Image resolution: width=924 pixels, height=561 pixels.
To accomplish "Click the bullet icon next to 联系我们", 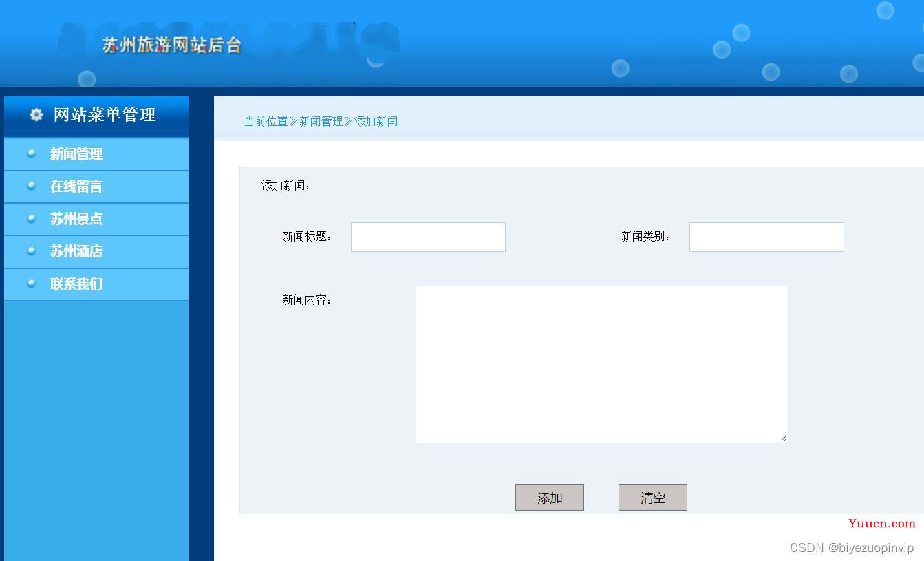I will pyautogui.click(x=31, y=283).
